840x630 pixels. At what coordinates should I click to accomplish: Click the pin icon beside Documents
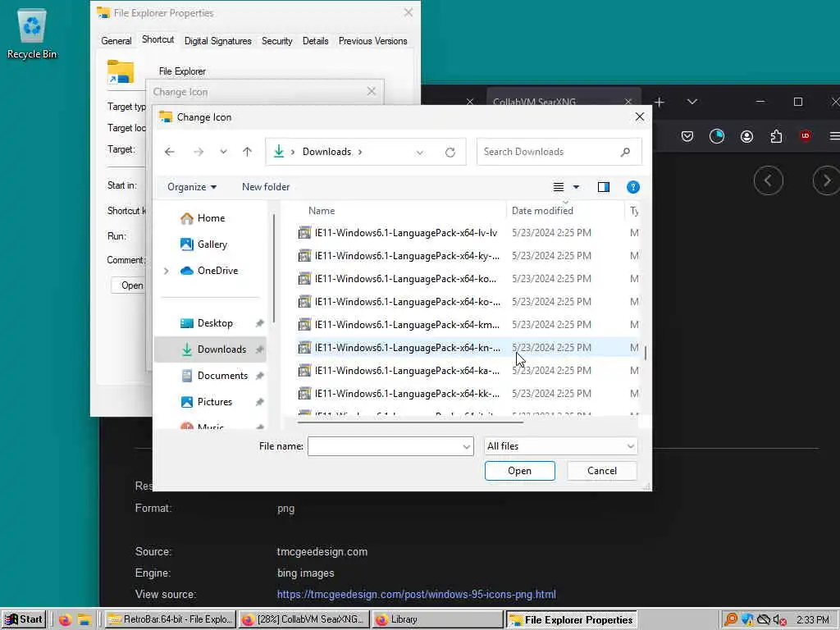pos(260,376)
